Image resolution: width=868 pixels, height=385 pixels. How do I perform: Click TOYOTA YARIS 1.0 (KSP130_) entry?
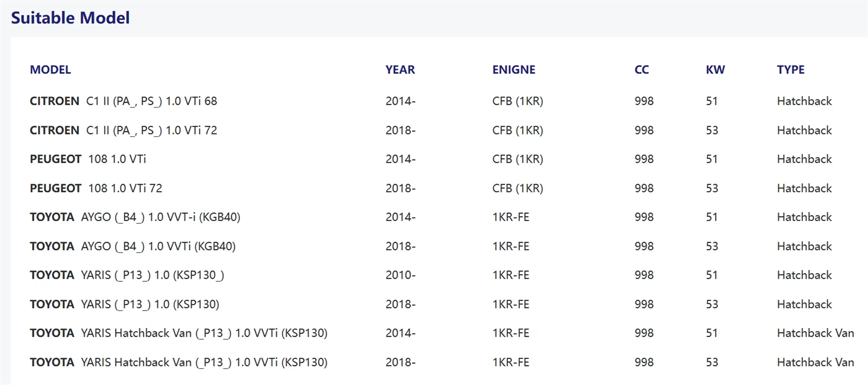tap(127, 275)
